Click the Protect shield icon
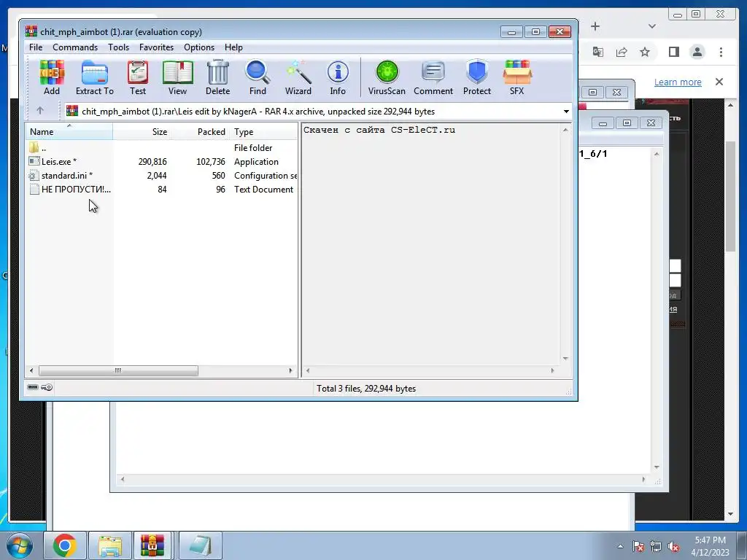Image resolution: width=747 pixels, height=560 pixels. [477, 77]
